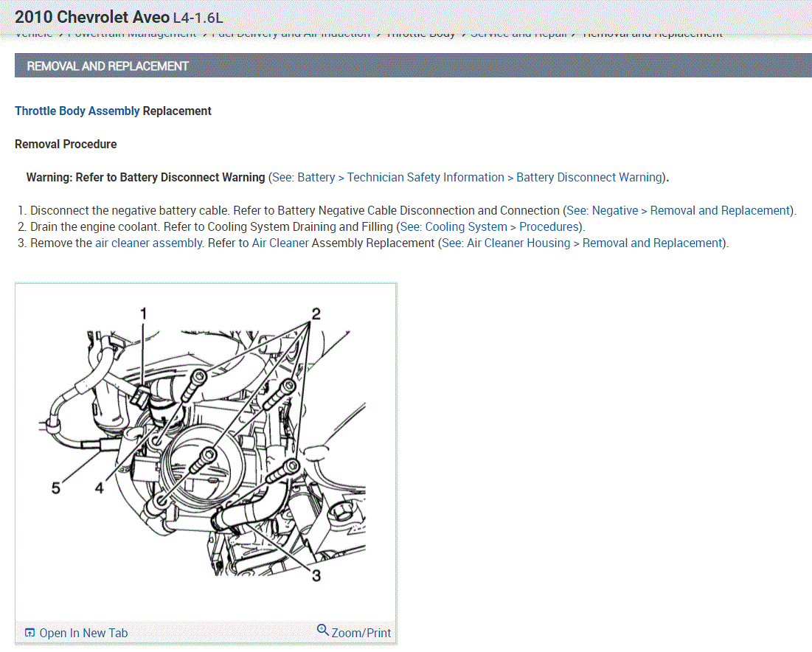Click the Air Cleaner link in step 3
This screenshot has width=812, height=652.
[x=280, y=243]
